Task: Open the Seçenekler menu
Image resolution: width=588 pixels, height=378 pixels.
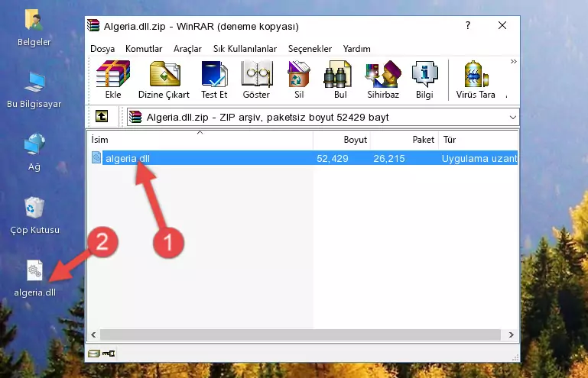Action: [310, 49]
